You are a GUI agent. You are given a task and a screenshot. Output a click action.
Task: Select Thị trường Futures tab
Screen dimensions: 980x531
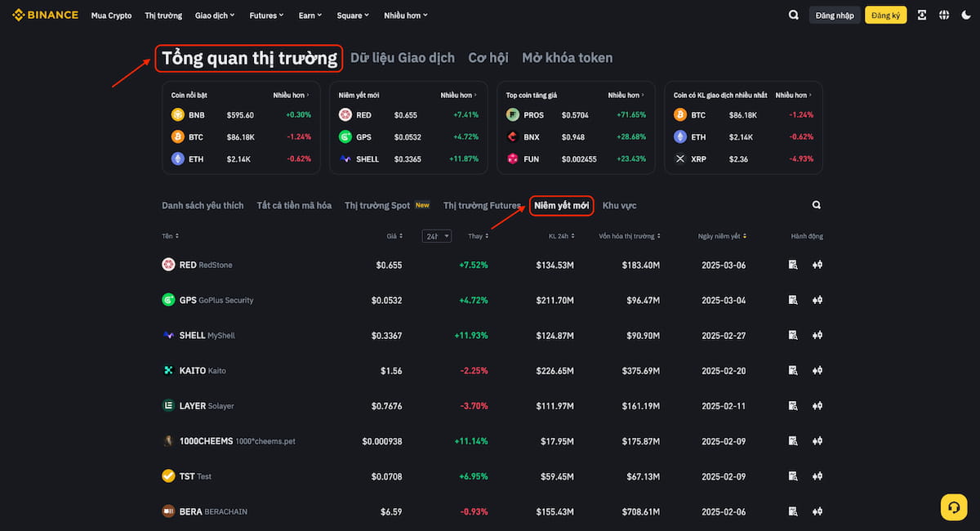(x=482, y=206)
